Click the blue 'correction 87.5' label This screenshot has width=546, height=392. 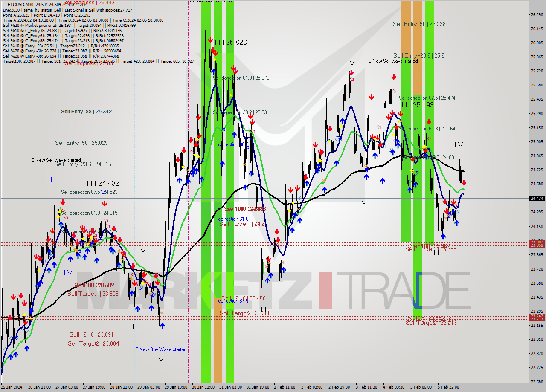click(x=233, y=301)
